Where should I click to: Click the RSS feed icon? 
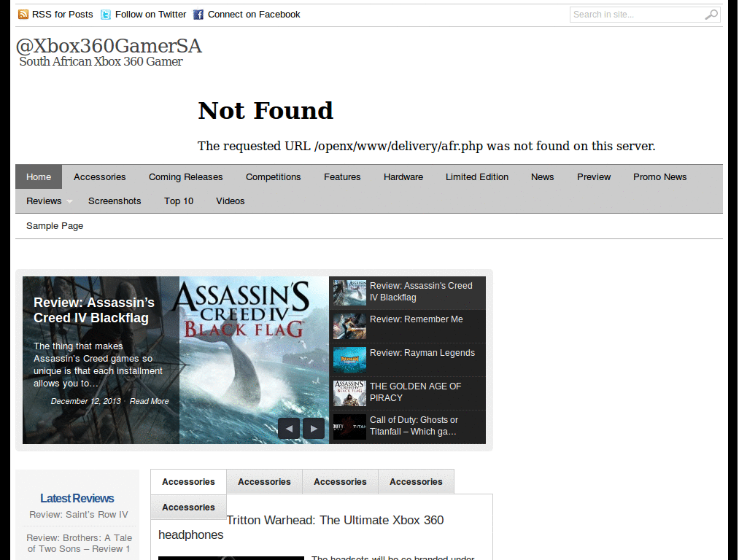coord(23,15)
